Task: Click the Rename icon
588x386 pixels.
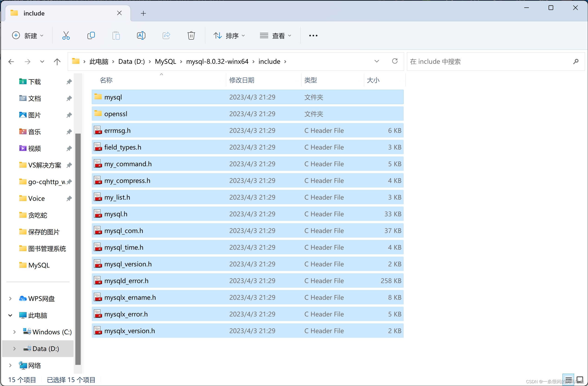Action: click(x=141, y=35)
